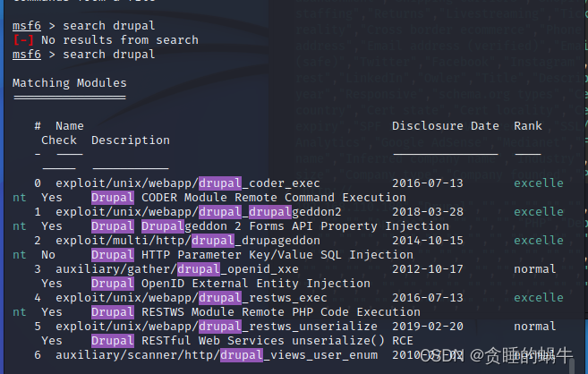Screen dimensions: 588x374
Task: Click the second 'msf6' prompt above Matching Modules
Action: click(x=27, y=55)
